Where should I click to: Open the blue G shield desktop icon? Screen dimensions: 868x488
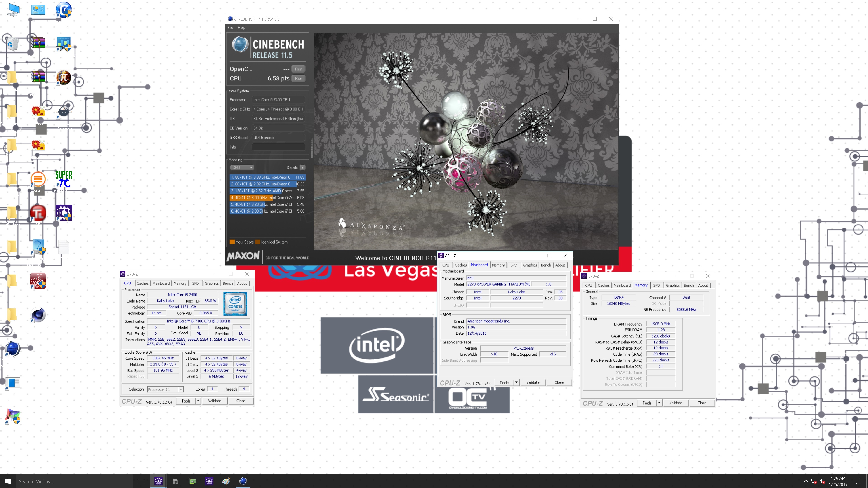pyautogui.click(x=63, y=10)
